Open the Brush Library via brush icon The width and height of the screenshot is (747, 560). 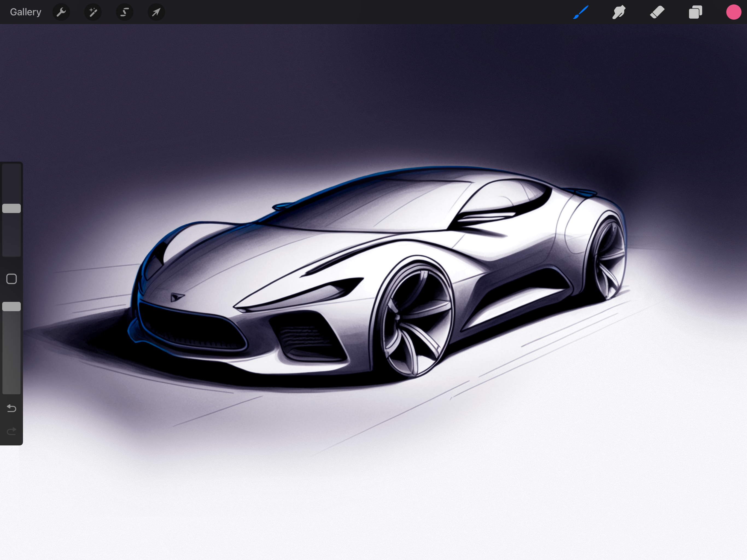pyautogui.click(x=580, y=12)
